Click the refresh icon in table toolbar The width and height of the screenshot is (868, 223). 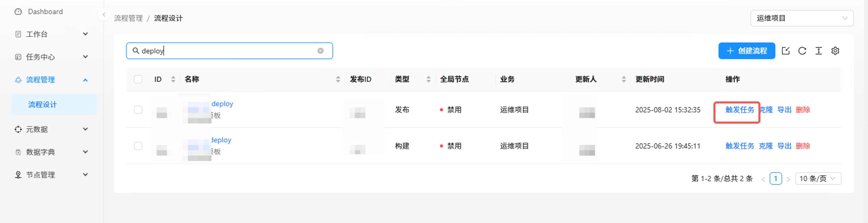coord(802,51)
